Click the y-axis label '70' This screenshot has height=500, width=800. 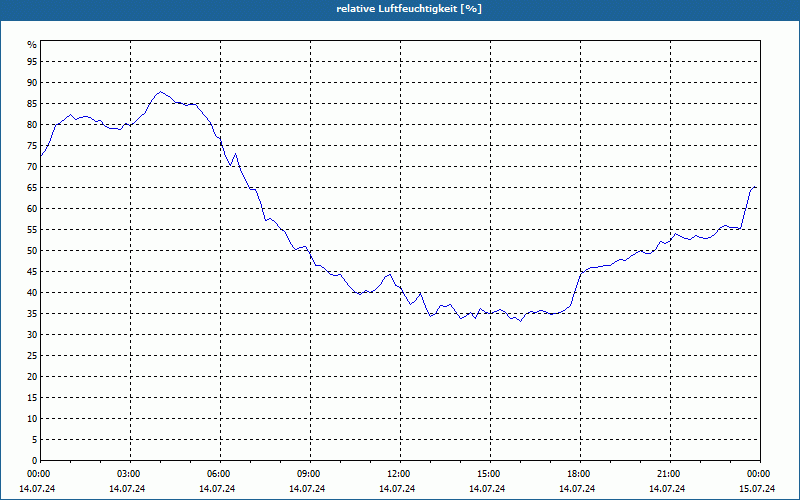coord(32,166)
